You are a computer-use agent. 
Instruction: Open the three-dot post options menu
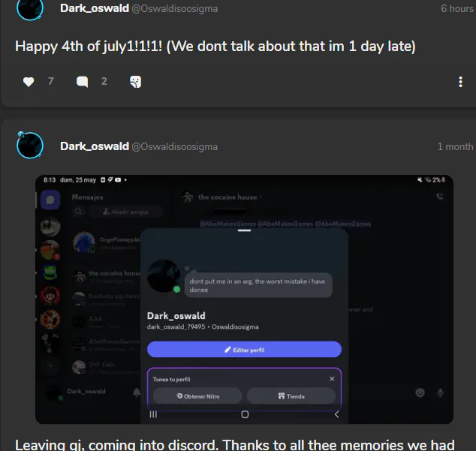(x=460, y=82)
